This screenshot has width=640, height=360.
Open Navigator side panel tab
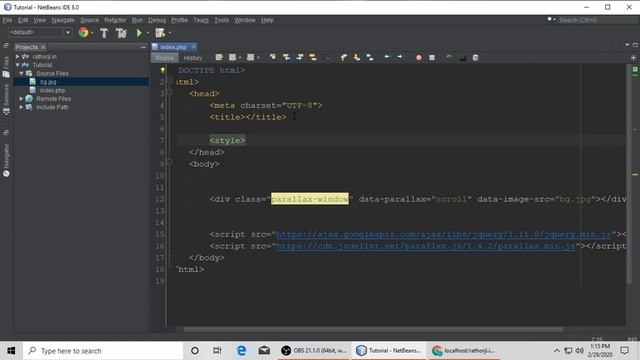(x=6, y=160)
